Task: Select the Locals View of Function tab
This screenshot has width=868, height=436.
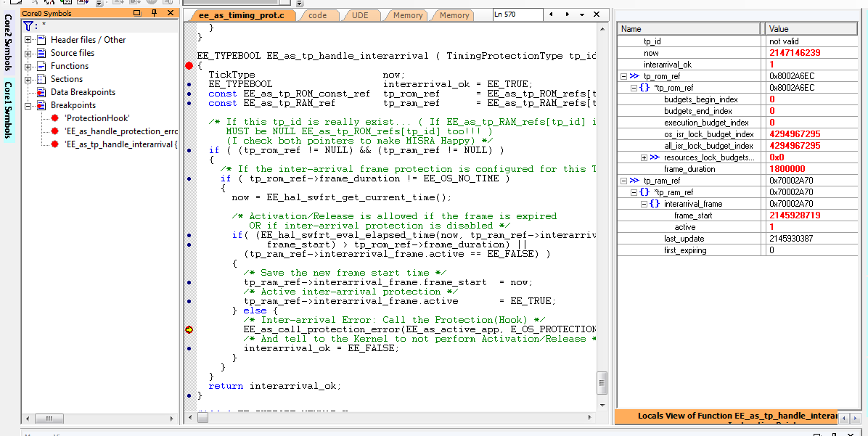Action: (726, 416)
